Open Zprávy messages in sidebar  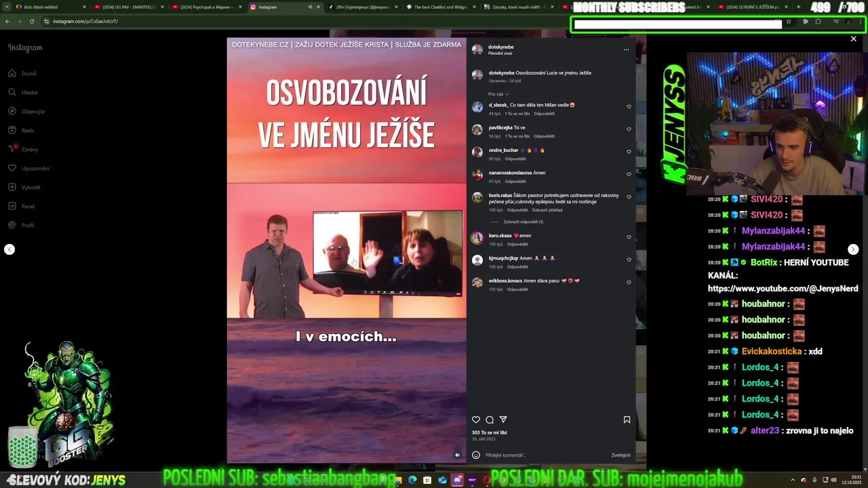[23, 149]
